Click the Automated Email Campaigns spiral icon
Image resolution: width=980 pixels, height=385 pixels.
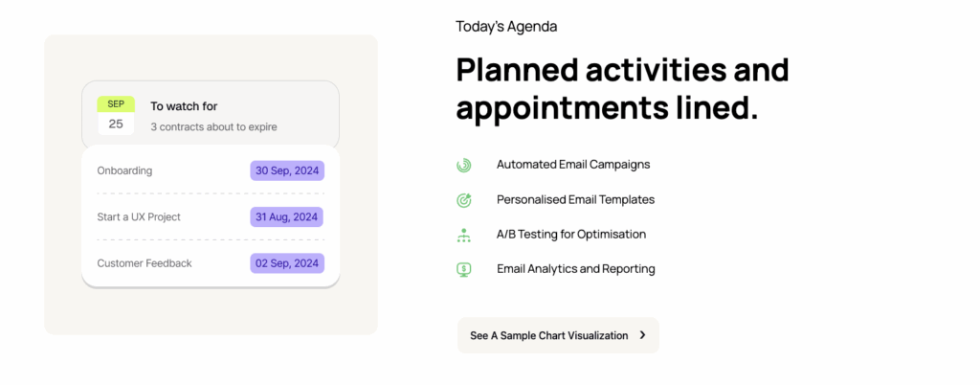[464, 165]
